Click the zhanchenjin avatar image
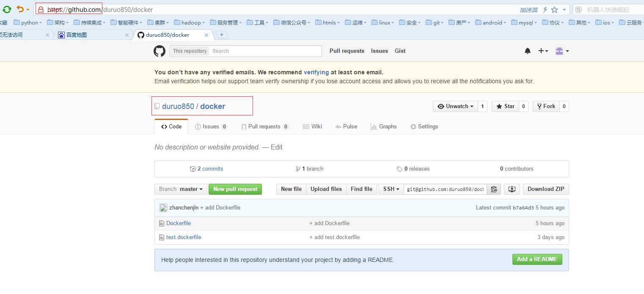This screenshot has width=644, height=294. point(163,208)
